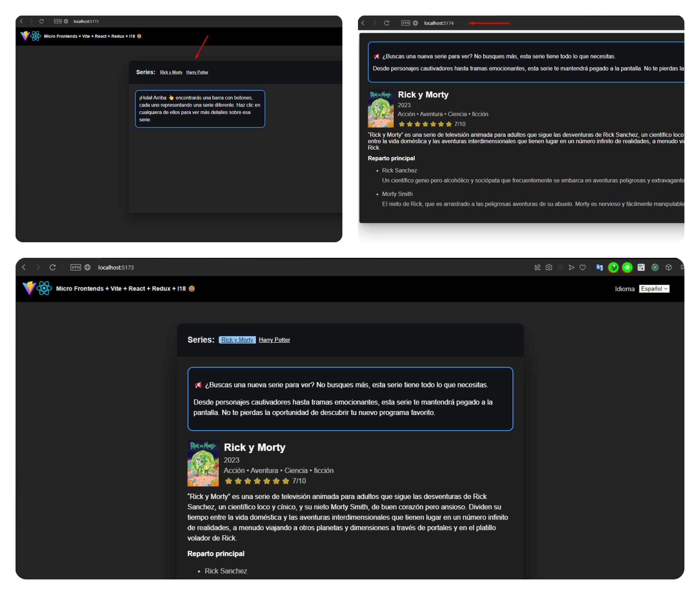The image size is (700, 595).
Task: Open the cube extensions icon in browser toolbar
Action: click(x=669, y=267)
